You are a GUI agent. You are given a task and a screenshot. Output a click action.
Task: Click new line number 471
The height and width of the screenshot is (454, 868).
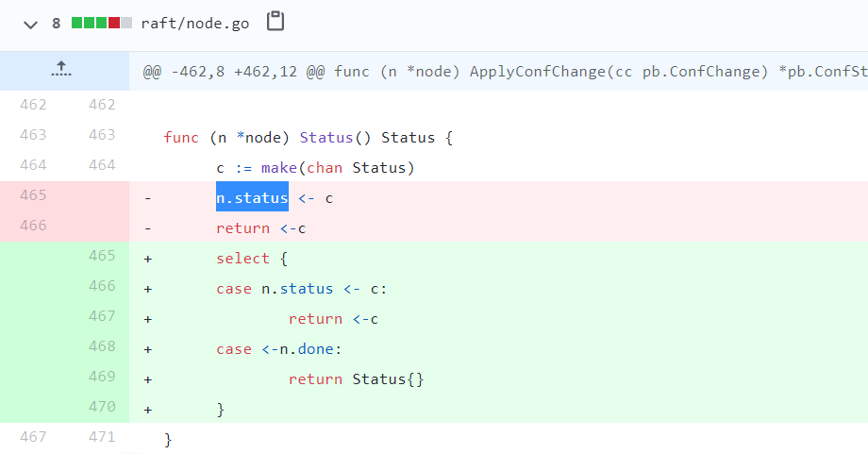[x=101, y=437]
